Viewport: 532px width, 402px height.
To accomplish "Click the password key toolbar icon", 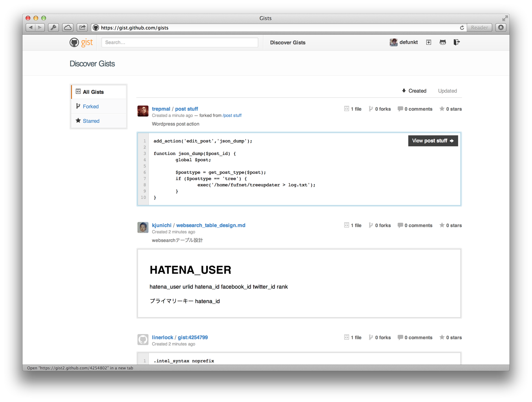I will (53, 27).
